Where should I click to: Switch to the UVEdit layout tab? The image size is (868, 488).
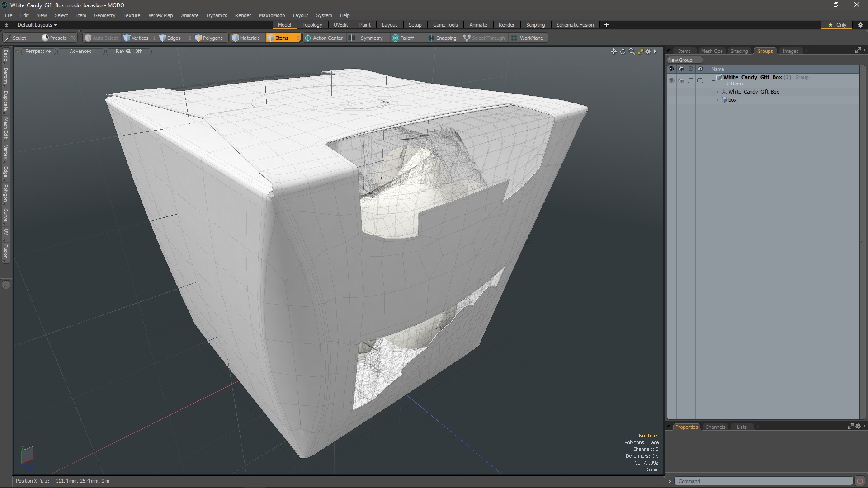click(340, 25)
